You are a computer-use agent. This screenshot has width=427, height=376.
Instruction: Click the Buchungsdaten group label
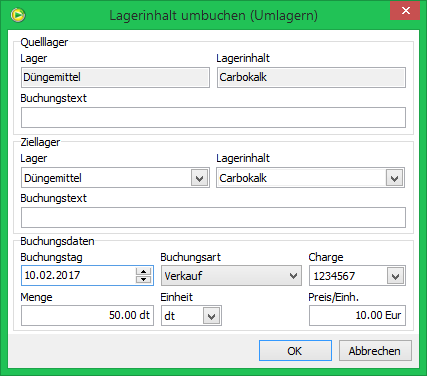pyautogui.click(x=57, y=241)
